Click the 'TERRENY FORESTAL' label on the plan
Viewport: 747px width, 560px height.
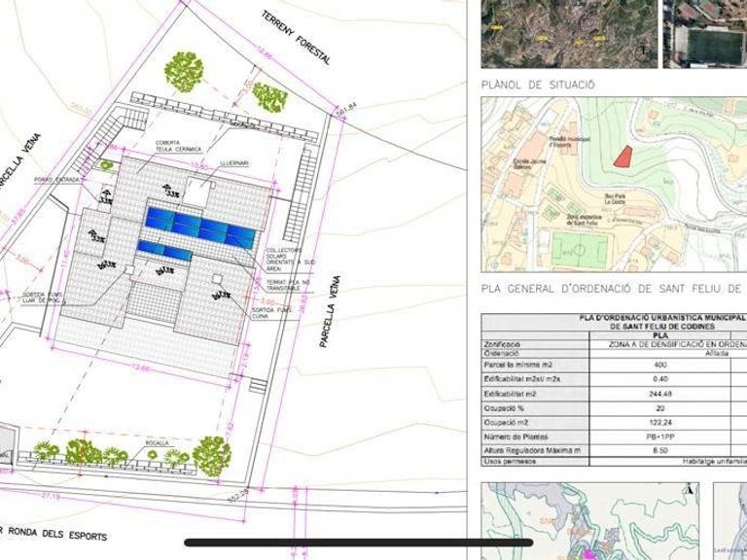tap(296, 37)
